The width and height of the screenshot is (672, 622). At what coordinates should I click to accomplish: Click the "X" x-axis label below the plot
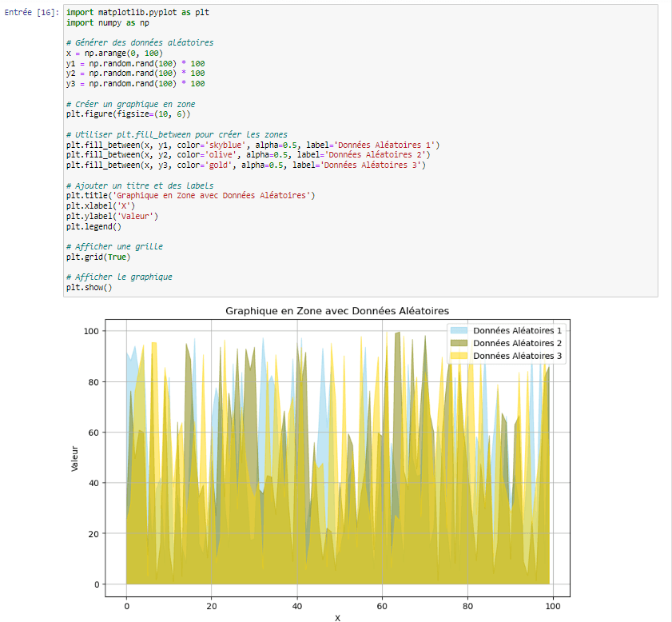[337, 617]
